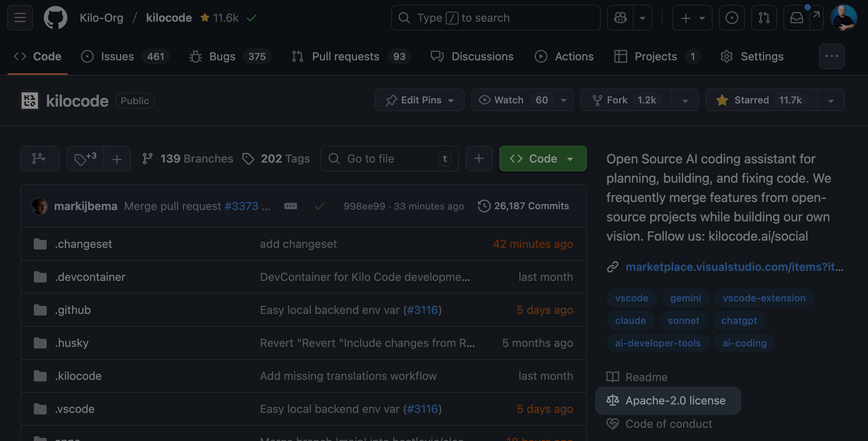
Task: Expand the star lists dropdown caret
Action: coord(831,100)
